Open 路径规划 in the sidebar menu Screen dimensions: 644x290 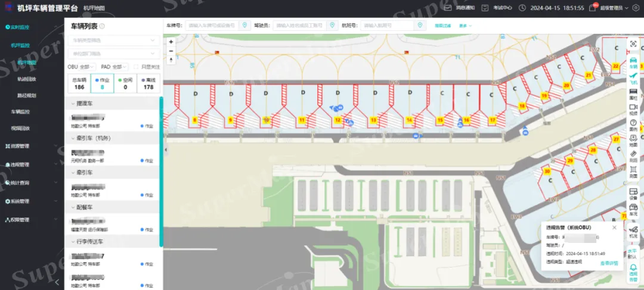tap(26, 95)
